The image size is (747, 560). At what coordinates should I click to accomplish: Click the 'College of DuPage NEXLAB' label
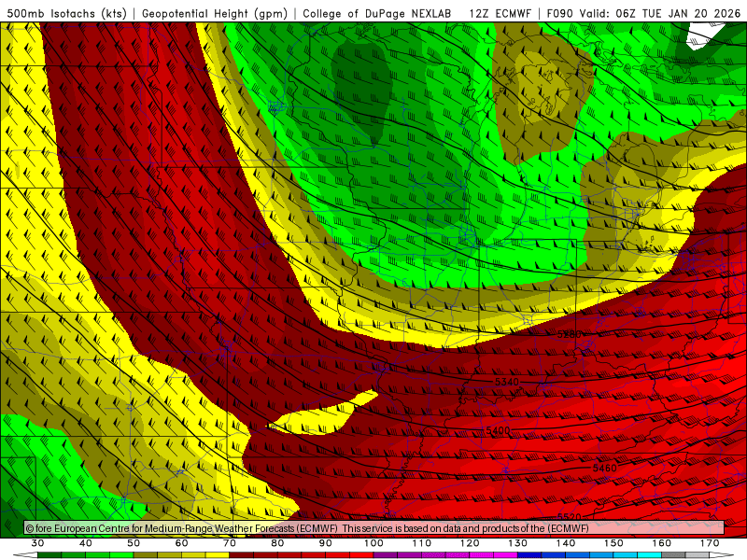point(377,13)
